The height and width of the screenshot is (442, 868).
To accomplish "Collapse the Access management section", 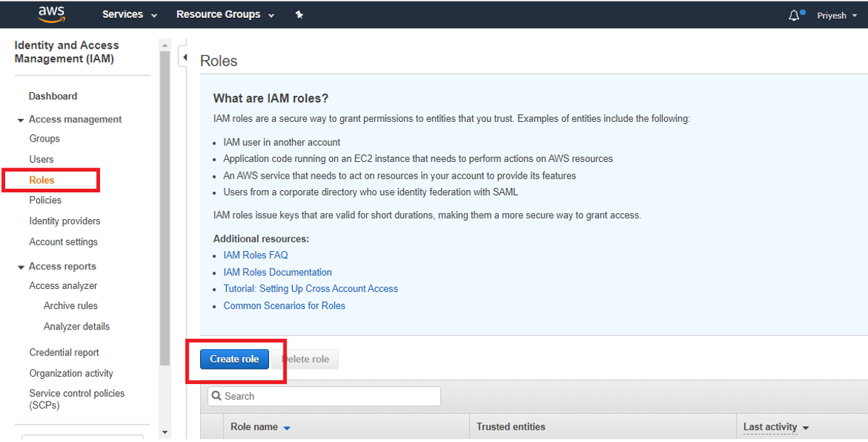I will tap(21, 120).
